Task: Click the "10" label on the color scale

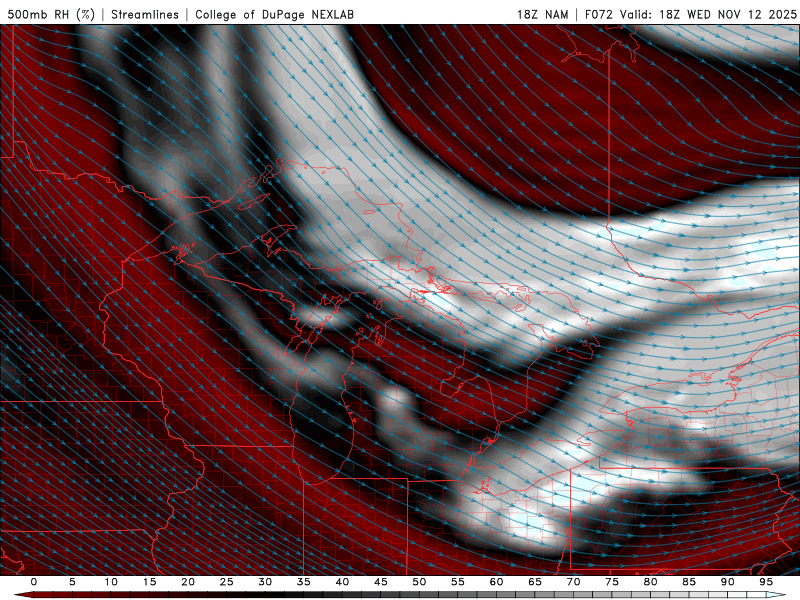Action: click(111, 582)
